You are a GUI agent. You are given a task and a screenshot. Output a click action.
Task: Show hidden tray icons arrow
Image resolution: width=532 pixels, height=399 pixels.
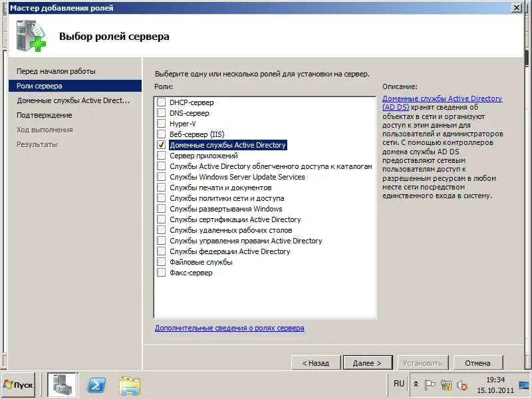(416, 384)
